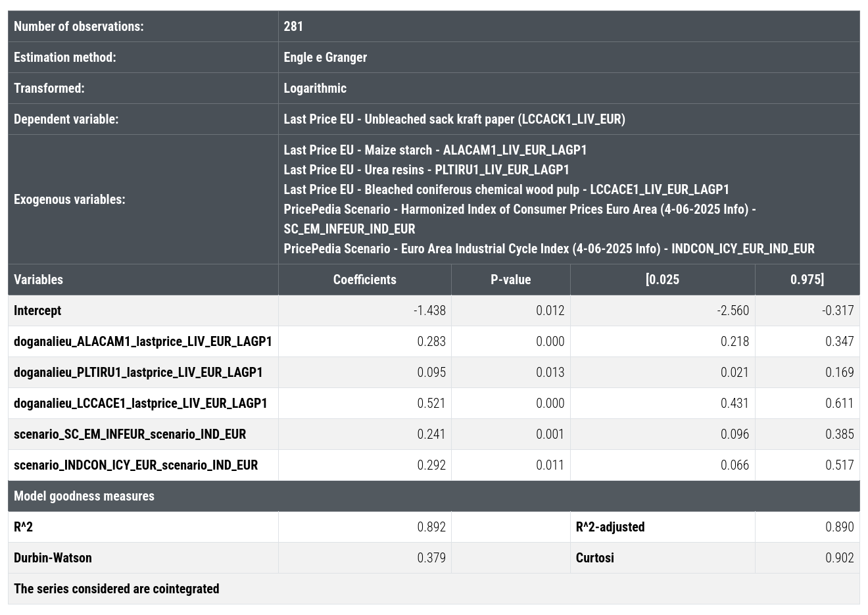This screenshot has height=615, width=868.
Task: Click the 'Curtosi' label
Action: (595, 558)
